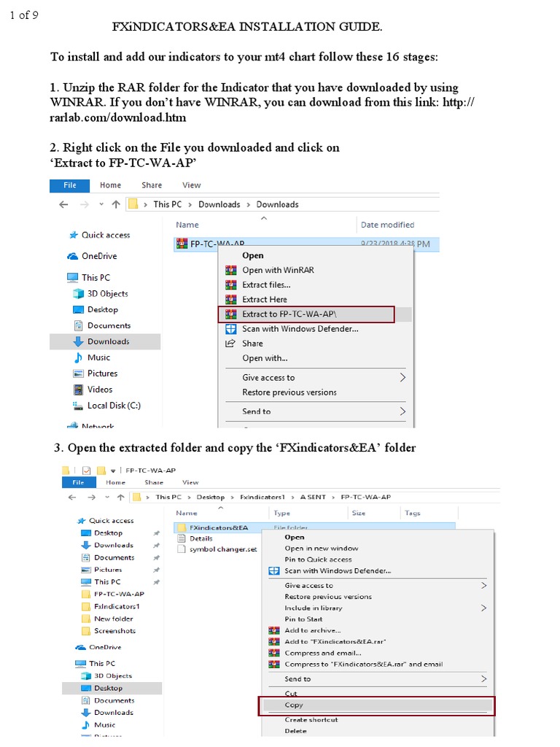Open Local Disk (C:) in the first sidebar
The width and height of the screenshot is (560, 747).
(114, 406)
